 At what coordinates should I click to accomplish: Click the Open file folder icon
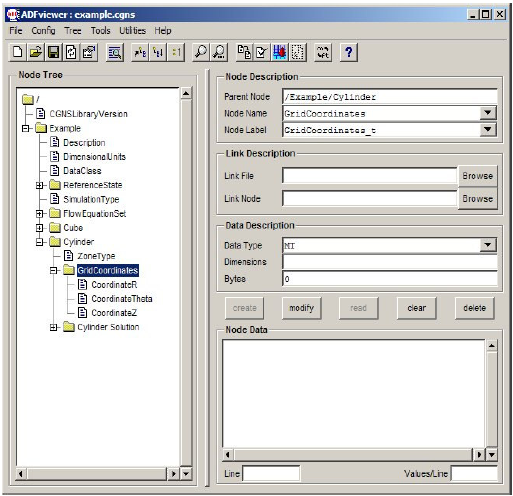(35, 52)
